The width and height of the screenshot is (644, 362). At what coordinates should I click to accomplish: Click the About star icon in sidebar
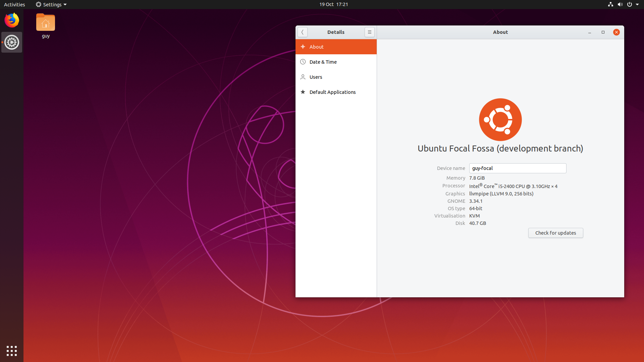(303, 47)
